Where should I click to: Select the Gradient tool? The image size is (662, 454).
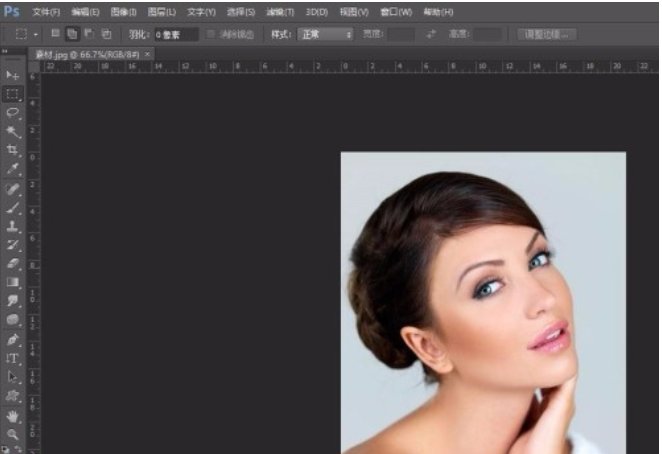point(13,282)
